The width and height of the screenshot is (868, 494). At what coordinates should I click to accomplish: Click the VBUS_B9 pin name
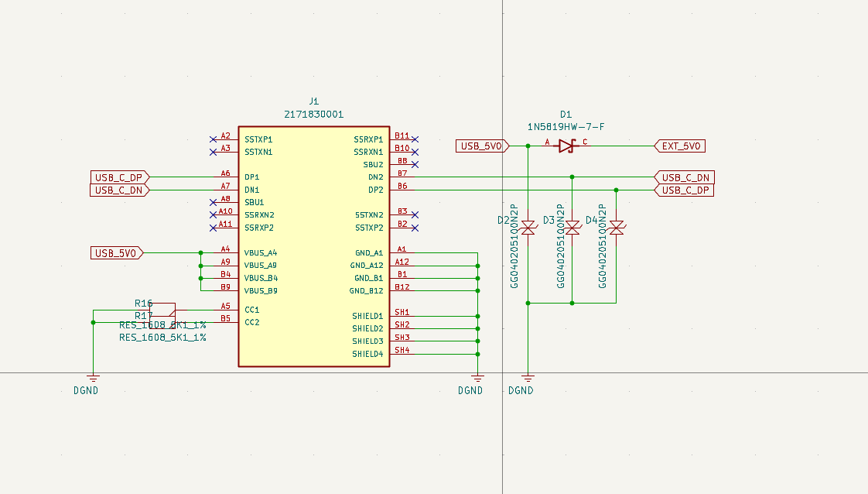click(x=261, y=291)
